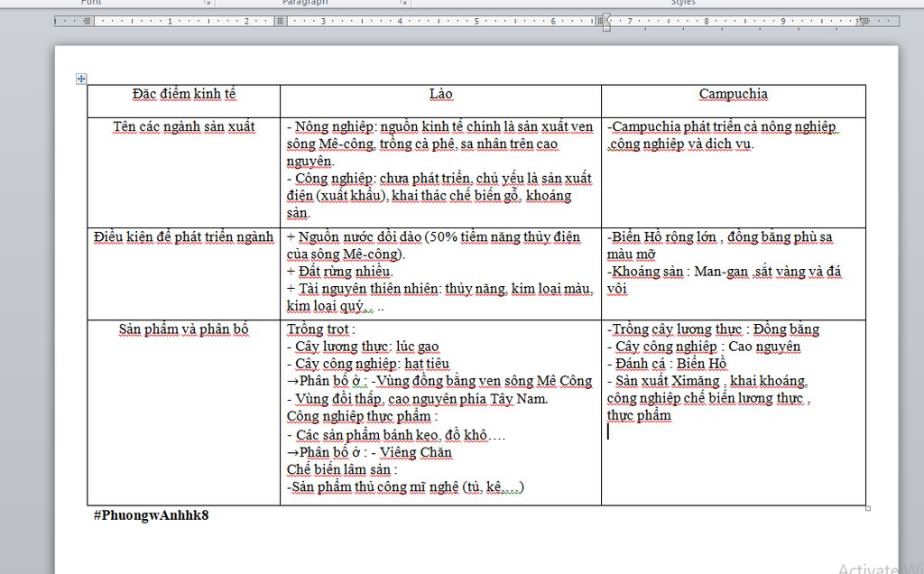This screenshot has width=924, height=574.
Task: Click the heading 'Trồng trọt :'
Action: 321,329
